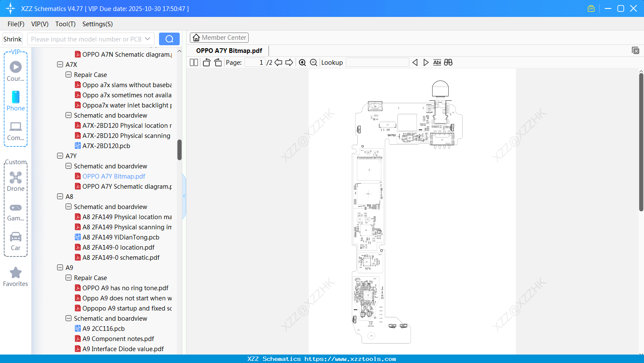Click the yellow toolbox icon in title bar
644x363 pixels.
tap(591, 8)
